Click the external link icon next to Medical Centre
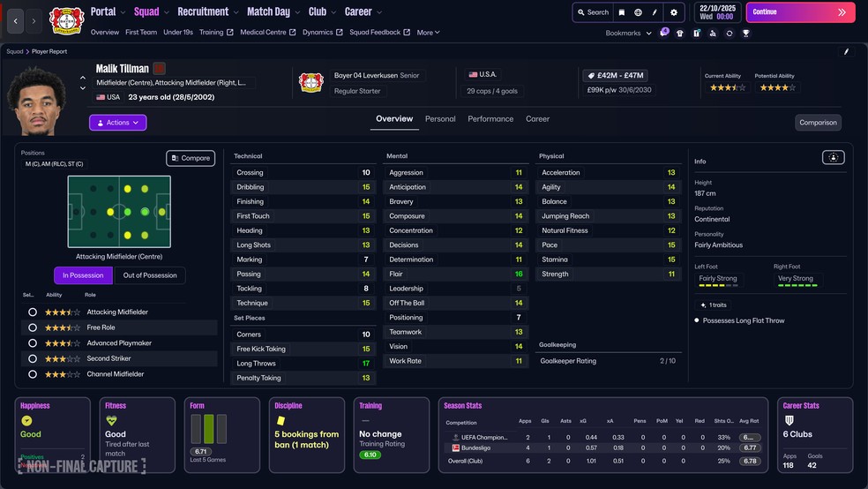The height and width of the screenshot is (489, 868). pyautogui.click(x=292, y=33)
